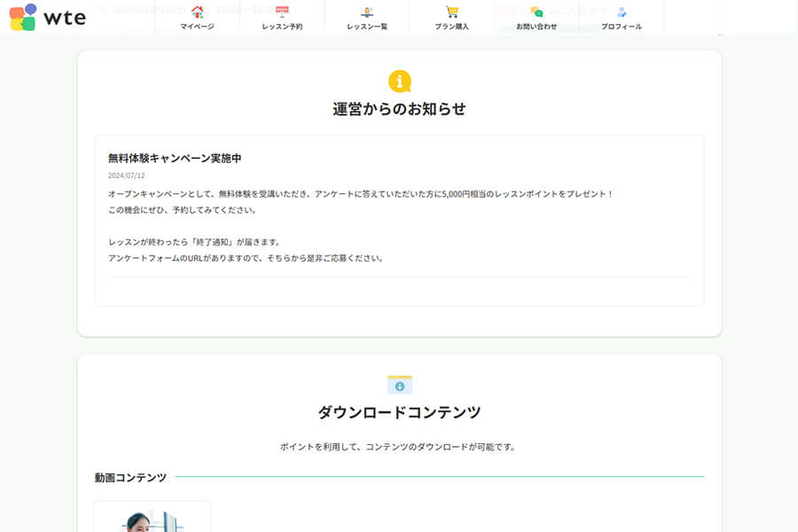Click the home icon above マイページ
798x532 pixels.
point(197,11)
